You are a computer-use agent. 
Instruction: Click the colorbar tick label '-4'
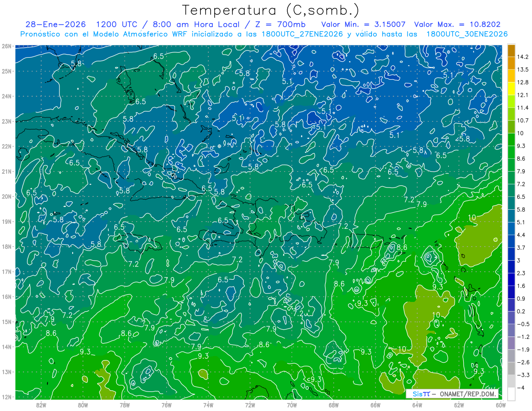(x=521, y=388)
